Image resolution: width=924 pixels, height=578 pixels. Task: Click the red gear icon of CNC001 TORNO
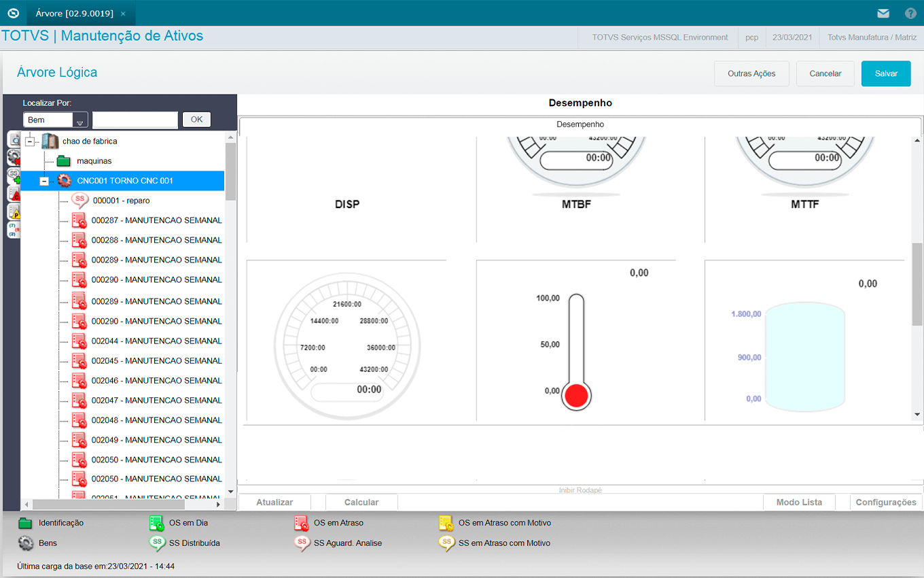point(65,181)
